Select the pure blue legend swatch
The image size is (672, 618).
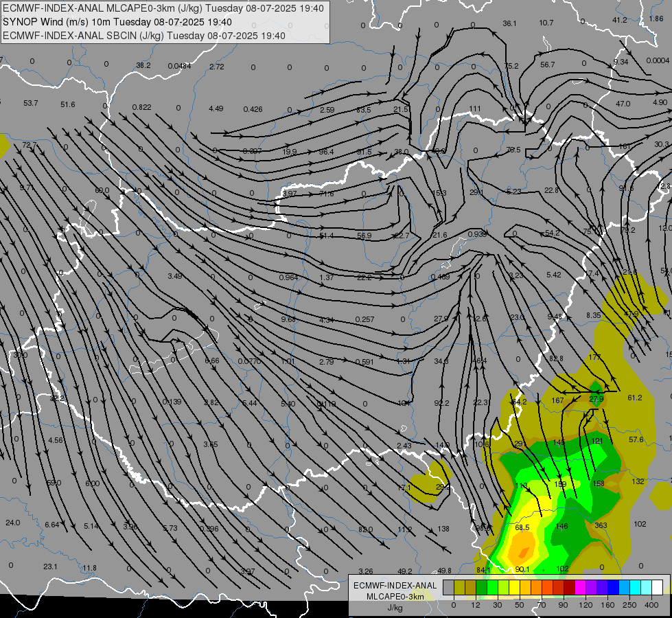coord(613,587)
